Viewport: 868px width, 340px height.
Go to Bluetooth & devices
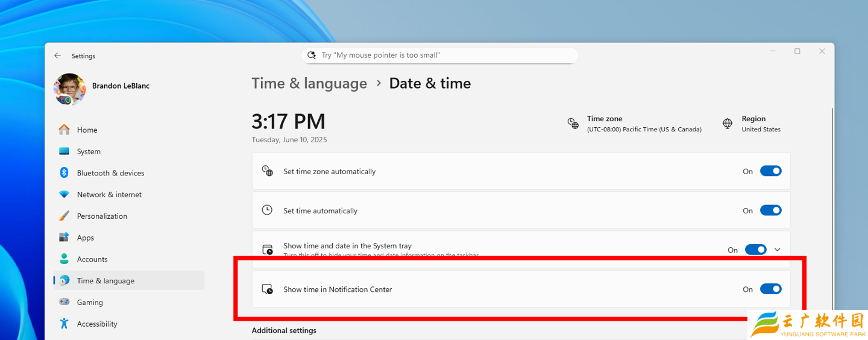point(129,173)
